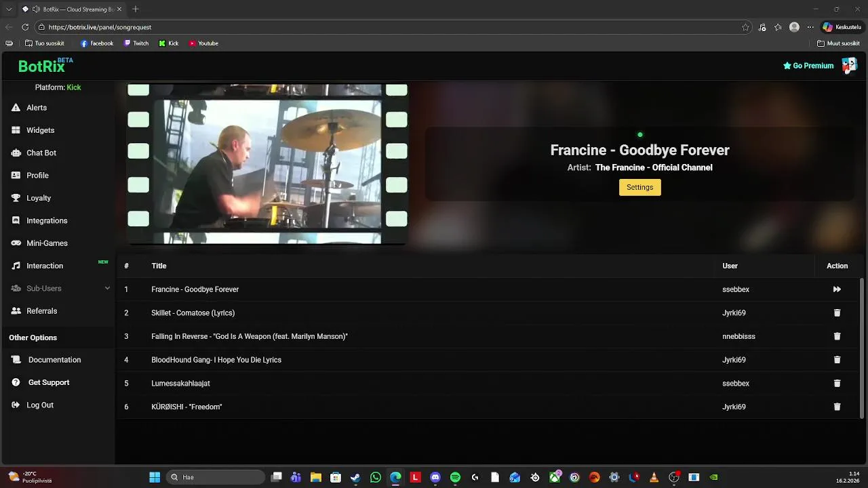Image resolution: width=868 pixels, height=488 pixels.
Task: Select the Skillet - Comatose (Lyrics) title
Action: click(193, 313)
